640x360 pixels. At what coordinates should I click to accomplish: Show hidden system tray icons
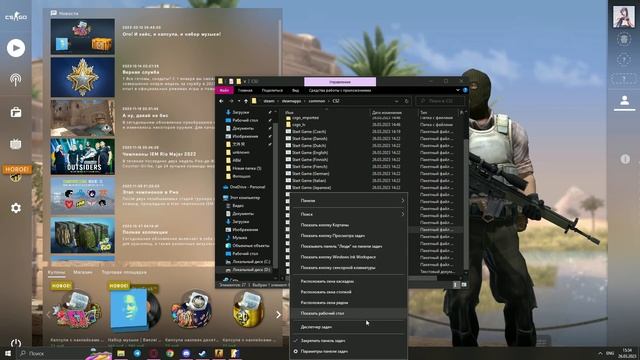tap(600, 353)
